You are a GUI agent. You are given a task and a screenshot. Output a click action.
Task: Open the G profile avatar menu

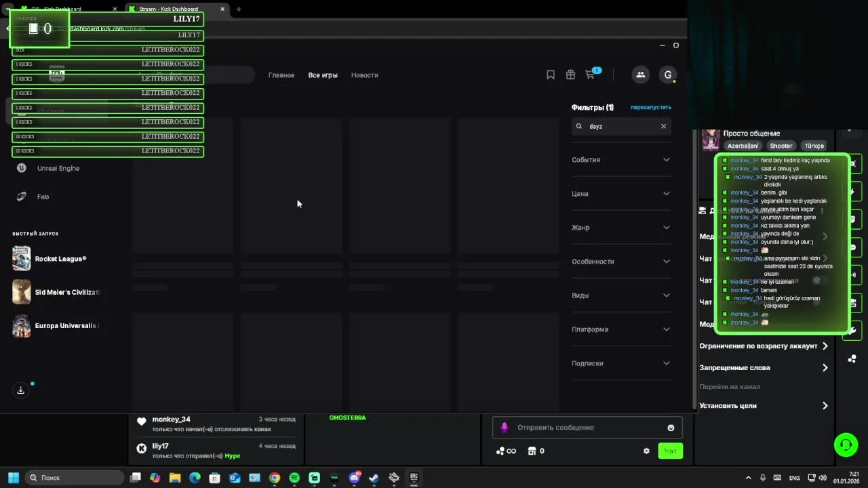(668, 75)
